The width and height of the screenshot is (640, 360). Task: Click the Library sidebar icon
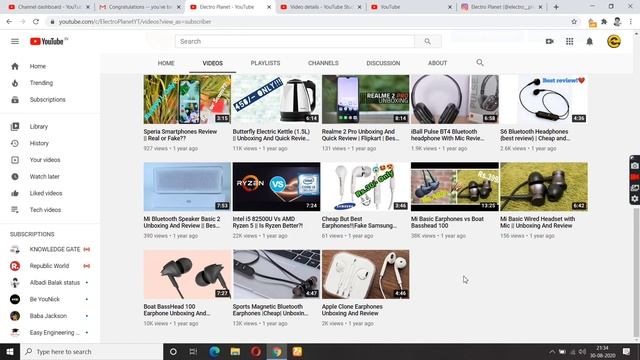15,127
